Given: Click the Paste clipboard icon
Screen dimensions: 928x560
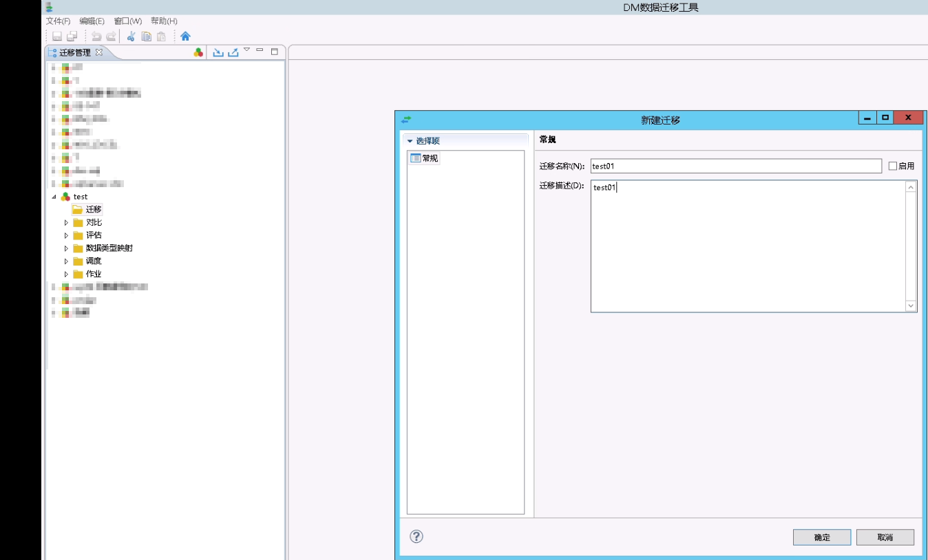Looking at the screenshot, I should [161, 36].
